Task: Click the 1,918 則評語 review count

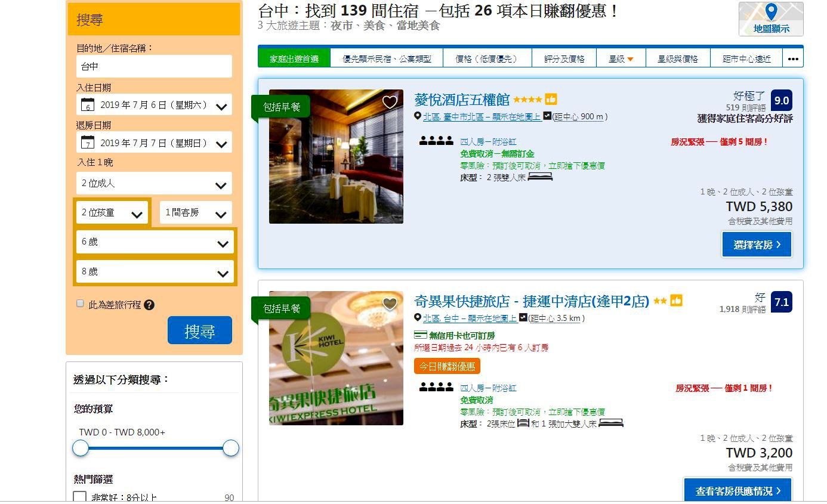Action: (743, 310)
